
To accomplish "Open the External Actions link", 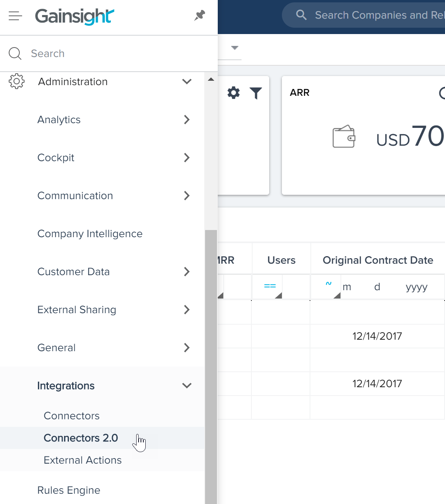I will (x=83, y=460).
